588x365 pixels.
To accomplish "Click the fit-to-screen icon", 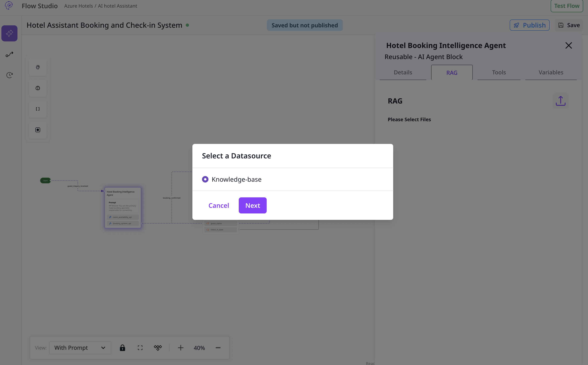I will [140, 348].
